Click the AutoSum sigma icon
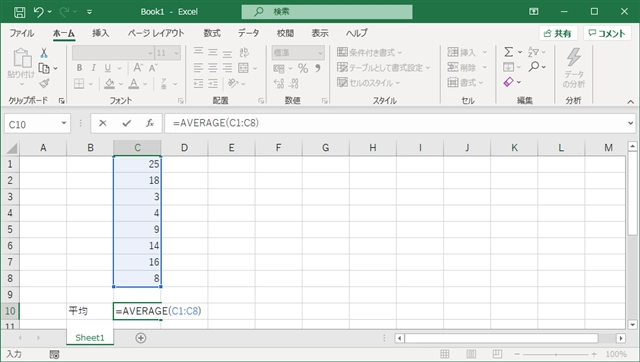The image size is (640, 362). point(509,52)
